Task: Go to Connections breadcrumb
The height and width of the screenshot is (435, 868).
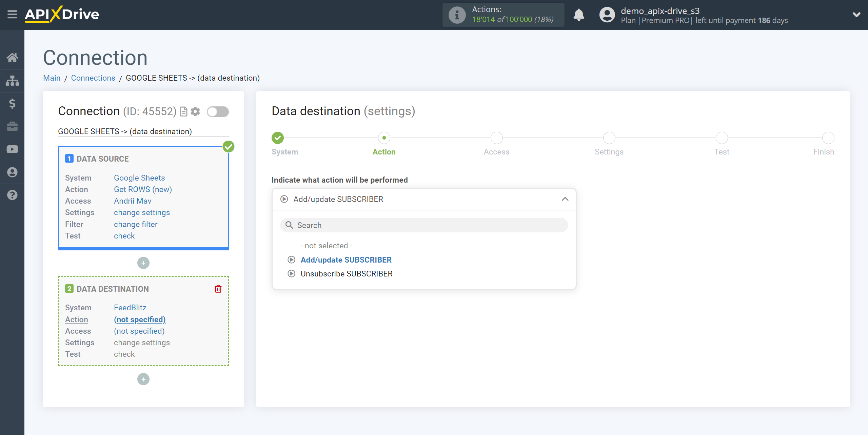Action: coord(93,78)
